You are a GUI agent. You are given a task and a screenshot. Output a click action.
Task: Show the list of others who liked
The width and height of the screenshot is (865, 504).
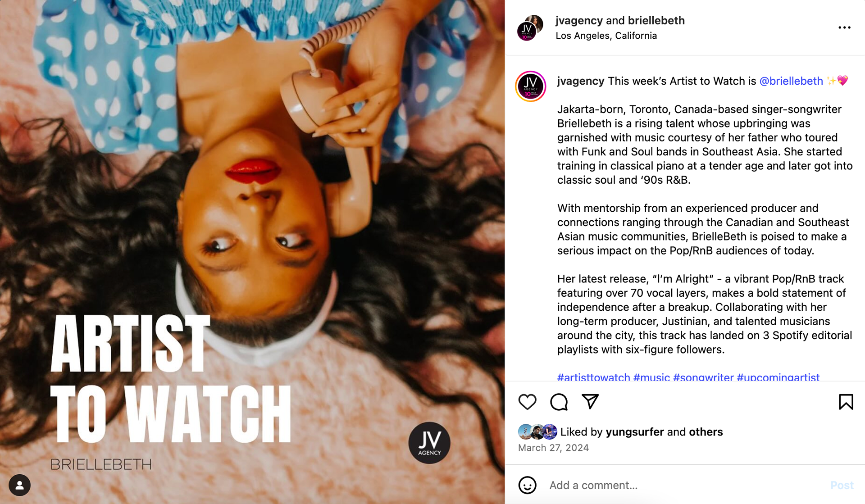(706, 431)
